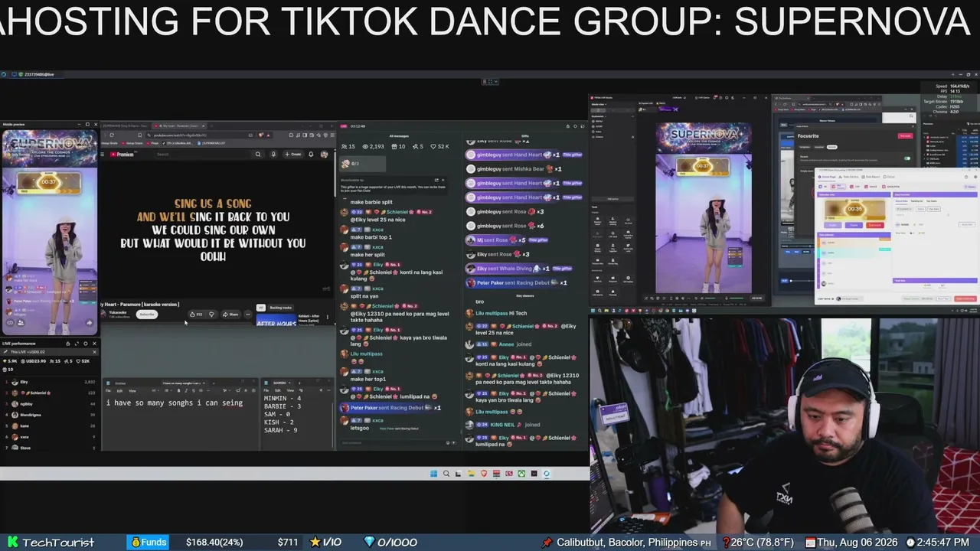The image size is (980, 551).
Task: Open the YouTube account avatar menu
Action: 325,155
